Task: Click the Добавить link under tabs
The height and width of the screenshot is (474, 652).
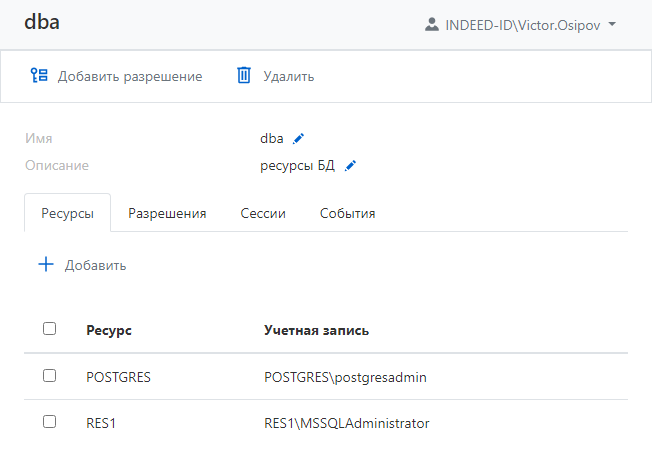Action: point(95,266)
